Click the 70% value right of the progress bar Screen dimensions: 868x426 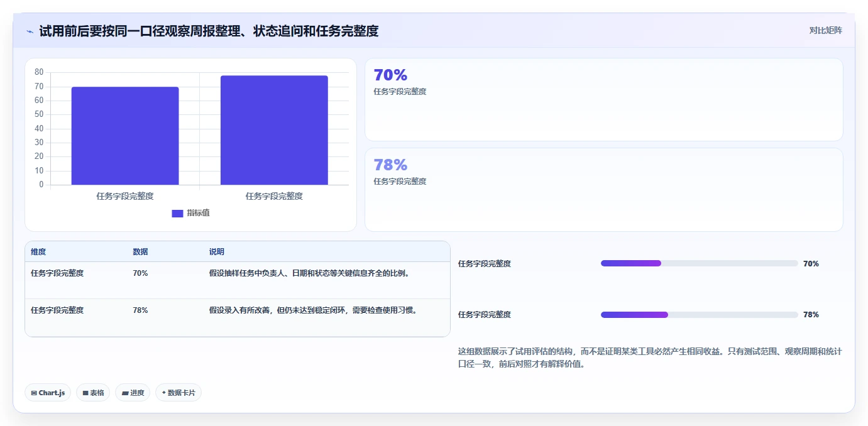pos(811,264)
